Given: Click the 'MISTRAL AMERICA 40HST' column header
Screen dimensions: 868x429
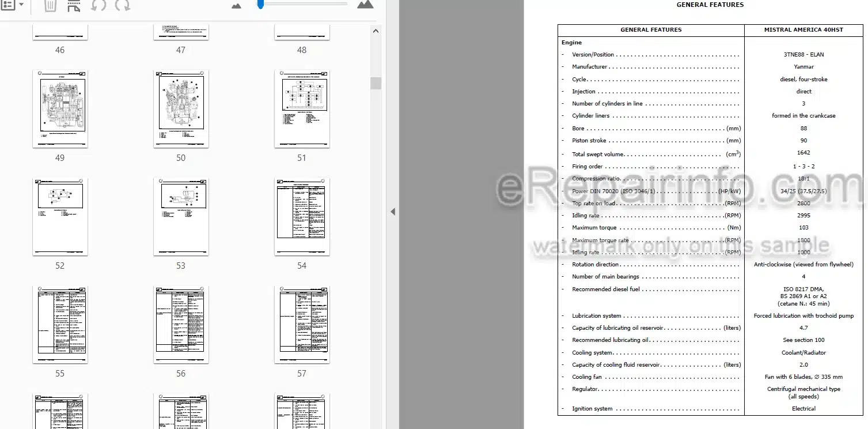Looking at the screenshot, I should 803,29.
